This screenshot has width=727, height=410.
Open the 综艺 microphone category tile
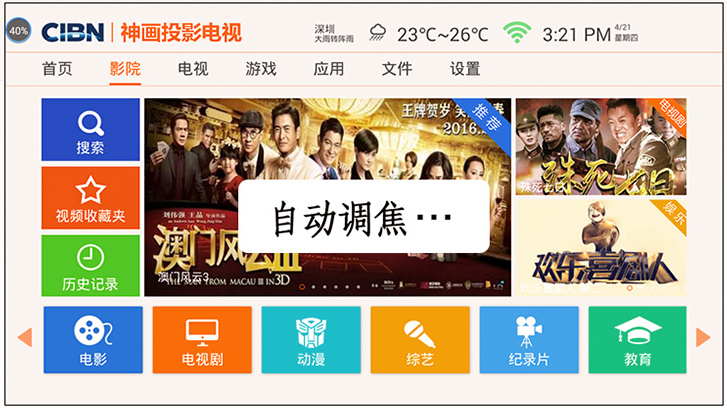420,340
